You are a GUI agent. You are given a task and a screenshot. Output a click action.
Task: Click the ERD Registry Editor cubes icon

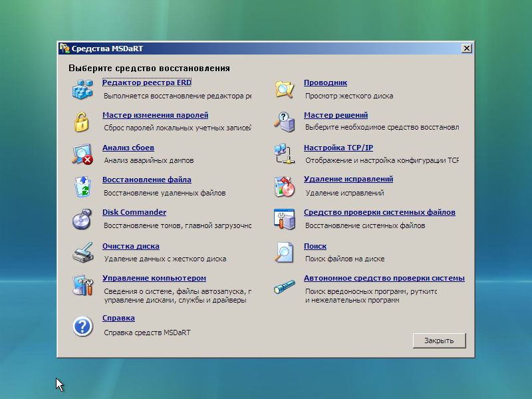[x=82, y=88]
